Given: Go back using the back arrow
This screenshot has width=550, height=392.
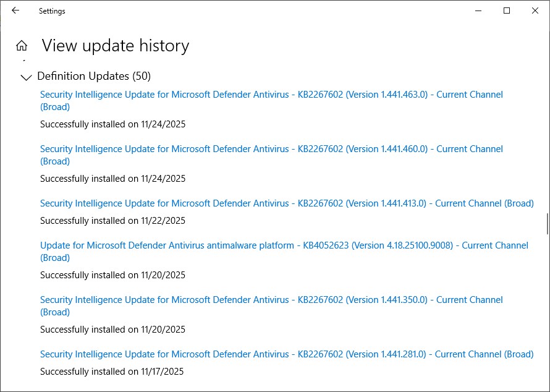Looking at the screenshot, I should point(15,11).
